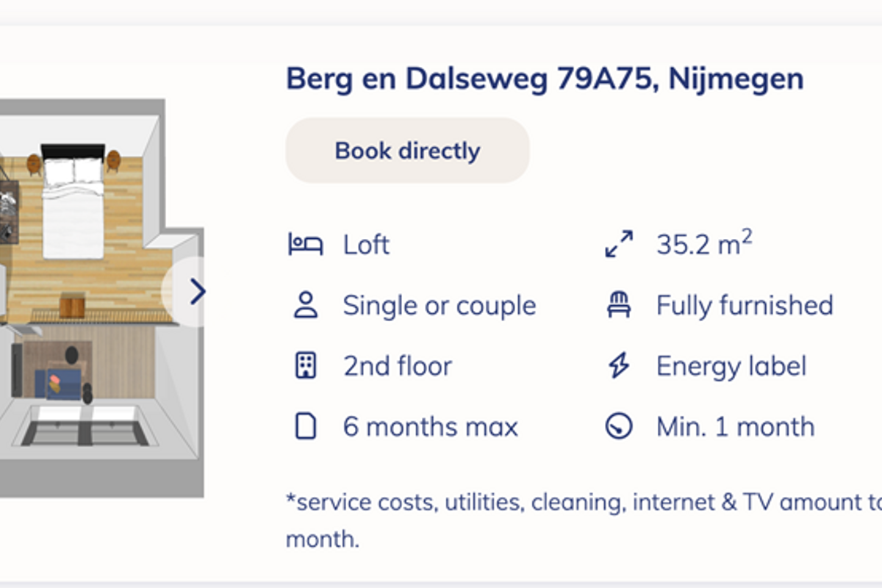Open the Berg en Dalseweg 79A75 listing title
The image size is (882, 588).
tap(545, 79)
